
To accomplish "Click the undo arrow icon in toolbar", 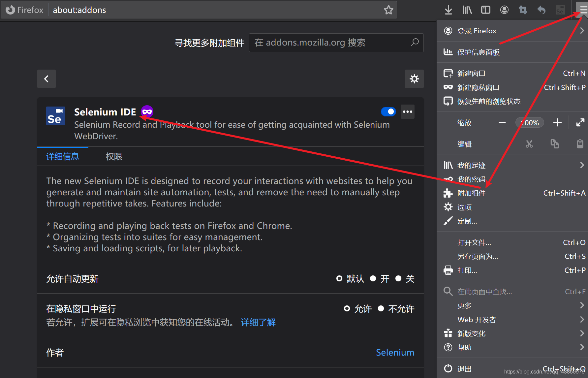I will [542, 10].
